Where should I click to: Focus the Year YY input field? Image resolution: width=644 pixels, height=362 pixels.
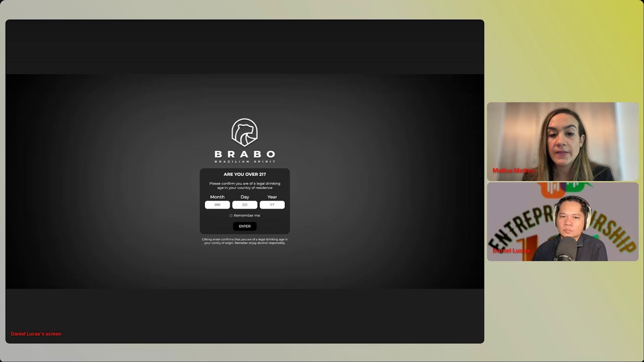point(272,205)
